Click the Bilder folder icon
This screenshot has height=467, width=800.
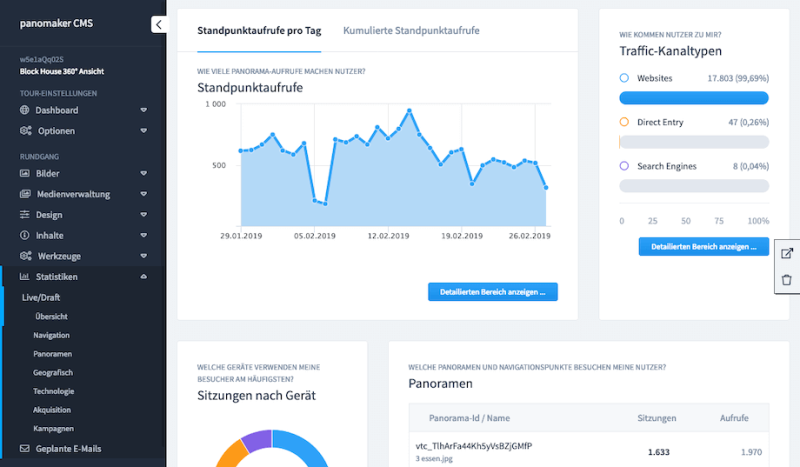coord(25,173)
